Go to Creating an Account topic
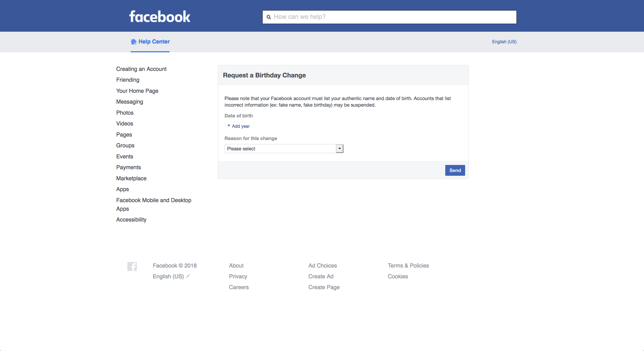This screenshot has width=644, height=351. click(141, 69)
